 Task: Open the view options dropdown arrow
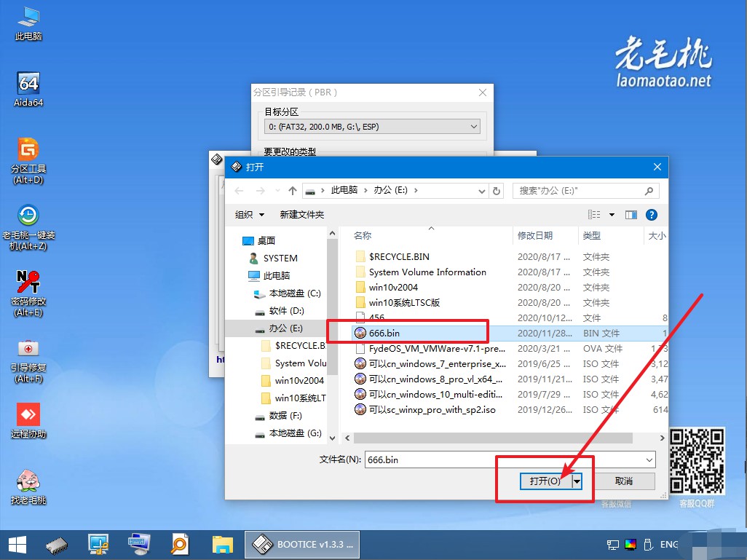[x=612, y=215]
